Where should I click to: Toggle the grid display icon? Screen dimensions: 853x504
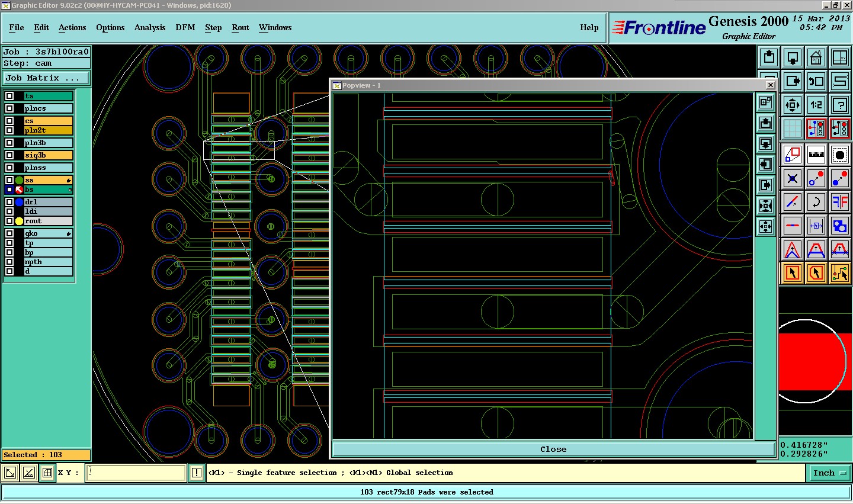pyautogui.click(x=793, y=129)
